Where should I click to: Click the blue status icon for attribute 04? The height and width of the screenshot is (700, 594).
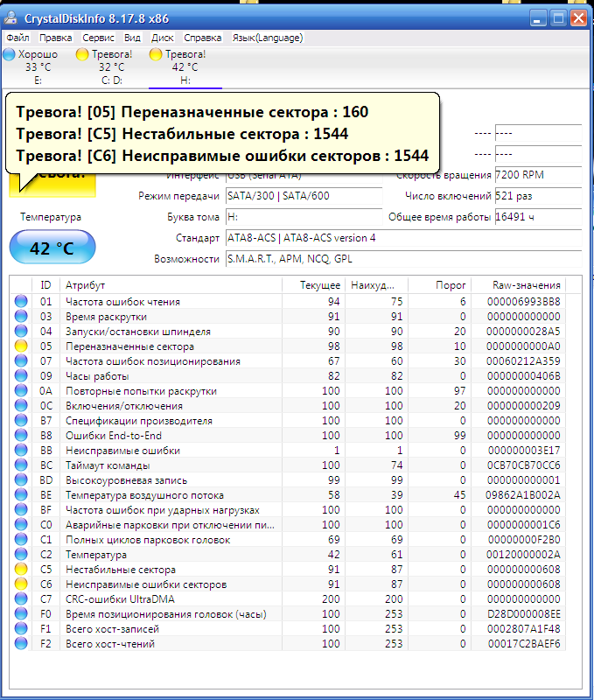[x=21, y=332]
